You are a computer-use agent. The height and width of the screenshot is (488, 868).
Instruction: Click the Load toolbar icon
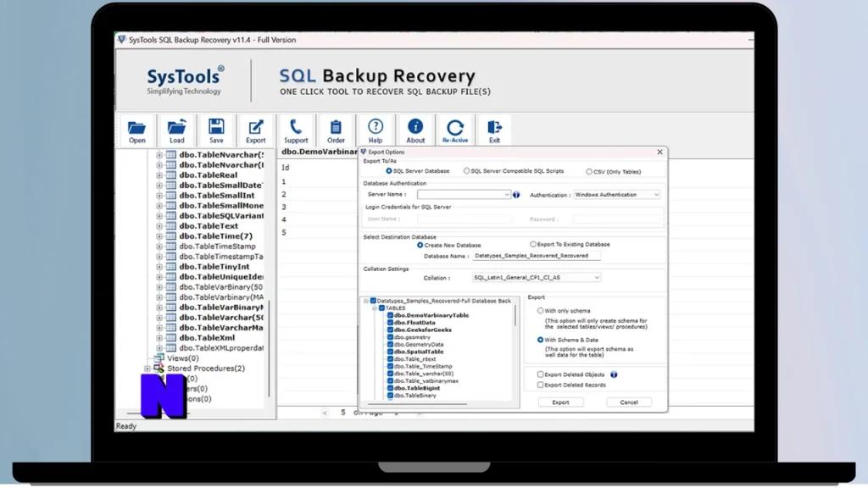pos(176,127)
